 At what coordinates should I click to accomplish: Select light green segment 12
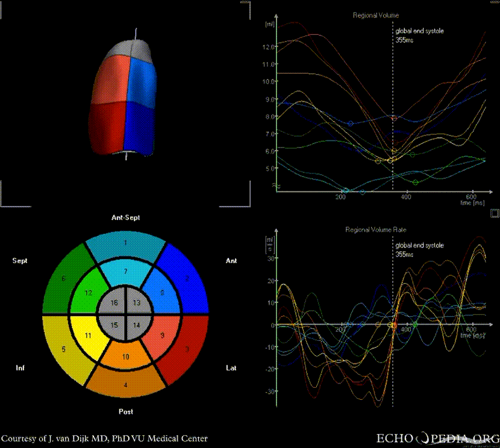[x=88, y=293]
